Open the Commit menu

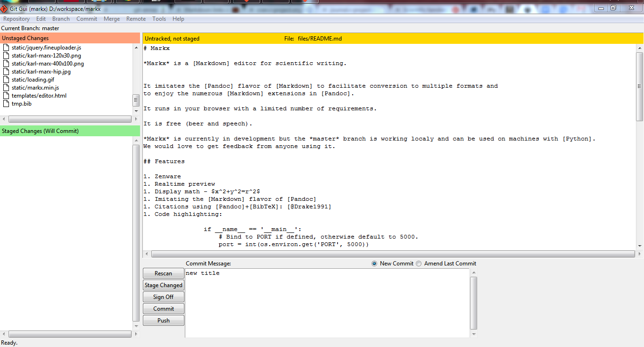(87, 19)
